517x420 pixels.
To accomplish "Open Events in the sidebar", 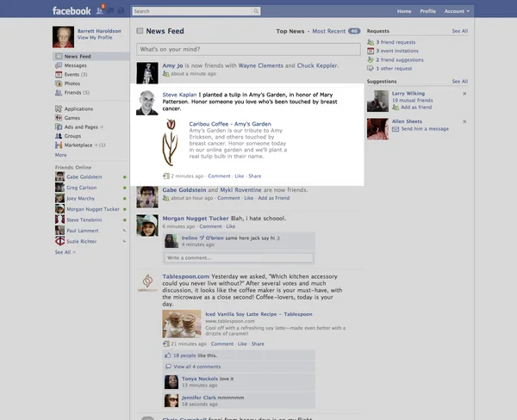I will 72,75.
